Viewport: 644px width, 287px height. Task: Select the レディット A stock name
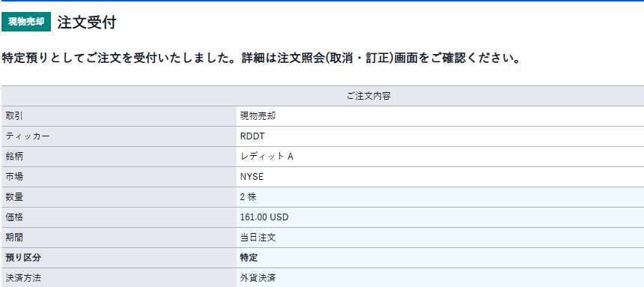(267, 157)
